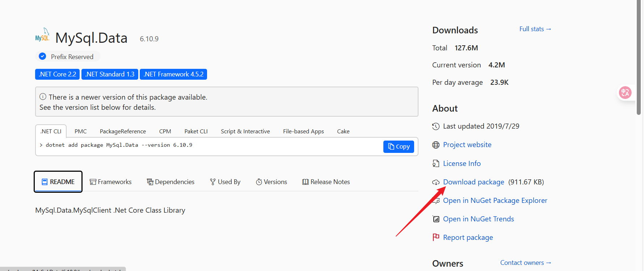Switch to the Frameworks tab

[110, 182]
